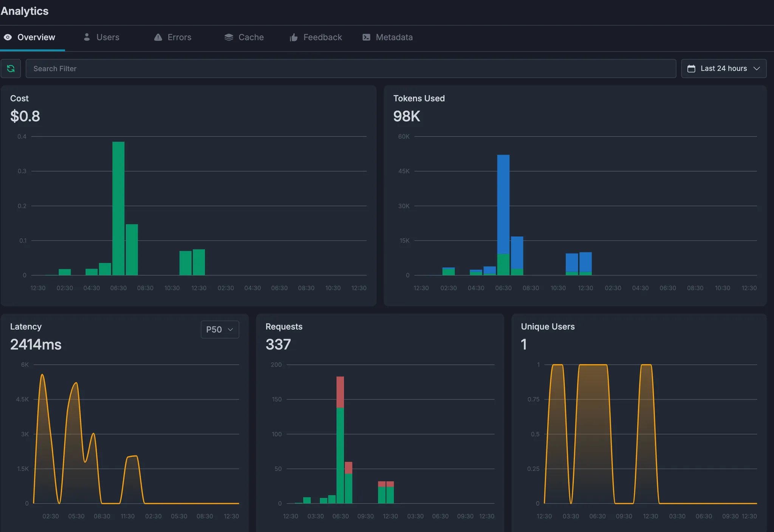
Task: Click the red segment of tallest Requests bar
Action: (340, 392)
